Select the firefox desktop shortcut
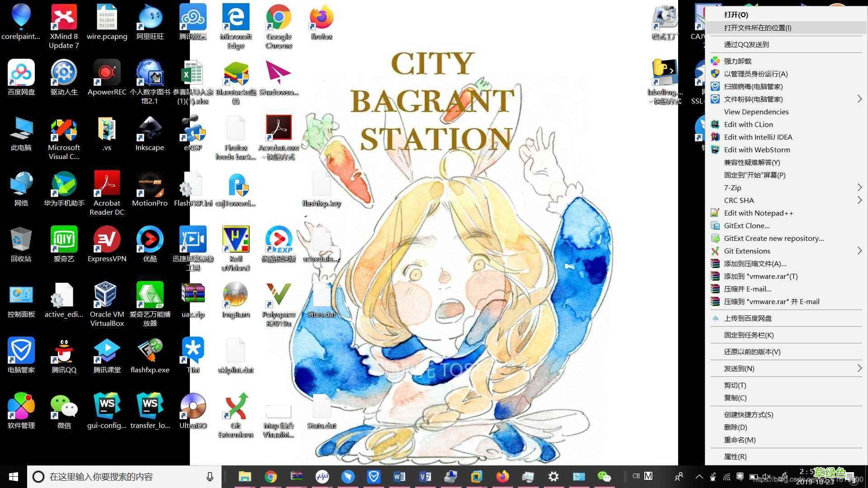Viewport: 868px width, 488px height. 321,22
